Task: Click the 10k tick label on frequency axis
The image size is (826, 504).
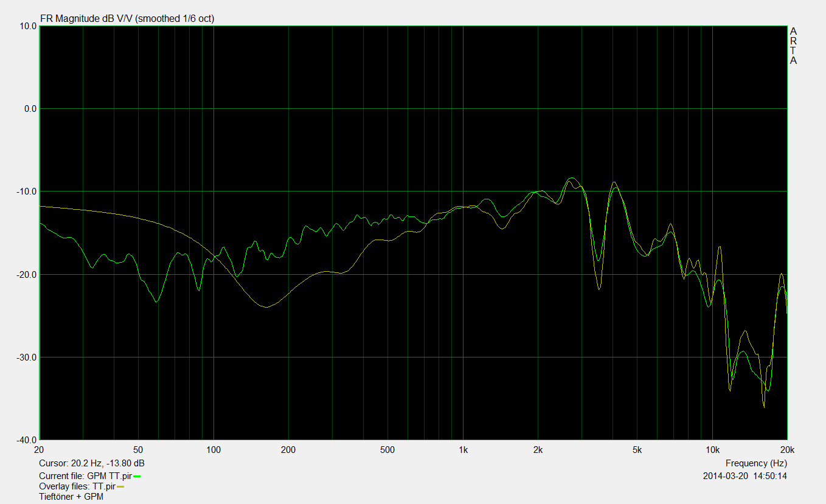Action: click(712, 450)
